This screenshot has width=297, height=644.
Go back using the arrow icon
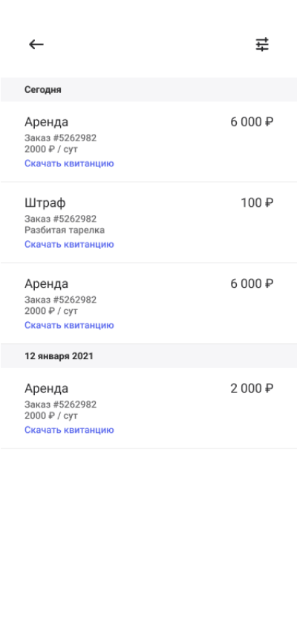point(36,45)
